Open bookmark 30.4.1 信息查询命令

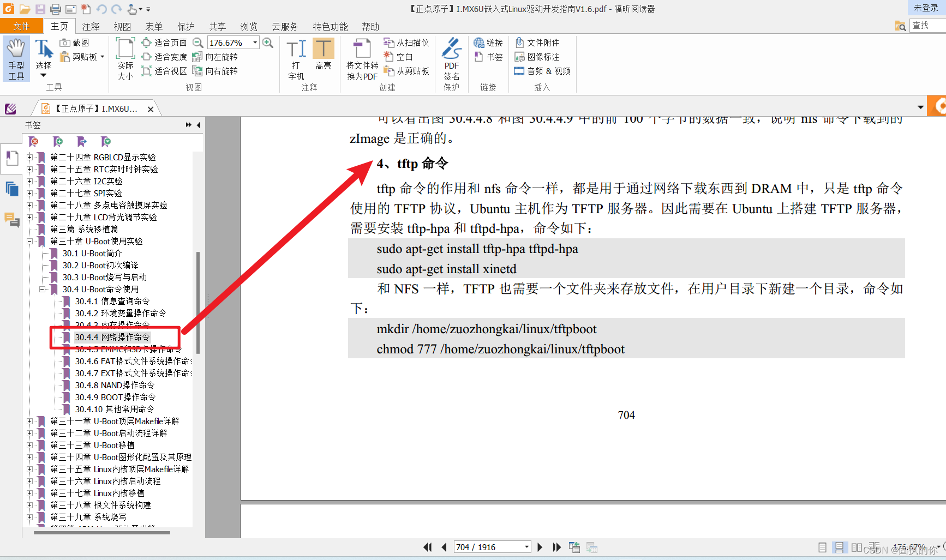[112, 301]
